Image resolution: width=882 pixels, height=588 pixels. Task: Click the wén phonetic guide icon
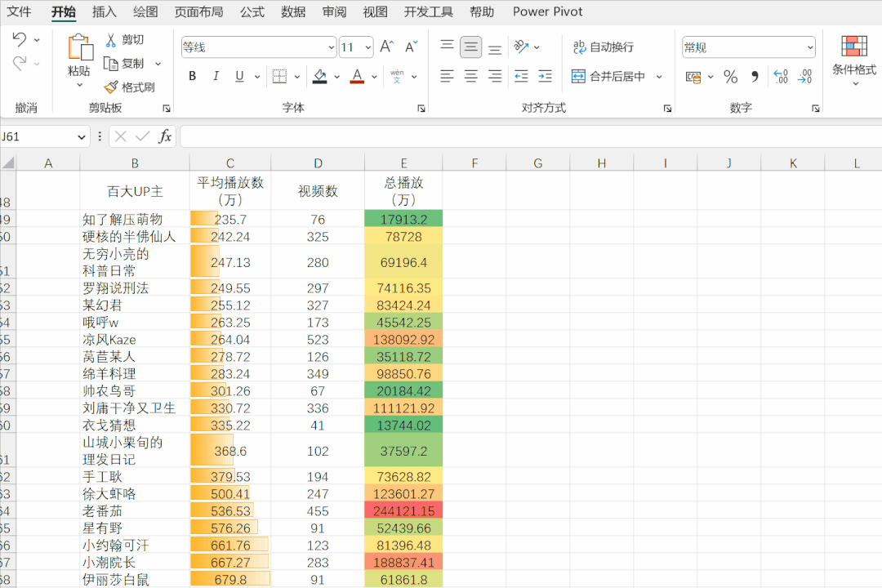click(397, 76)
